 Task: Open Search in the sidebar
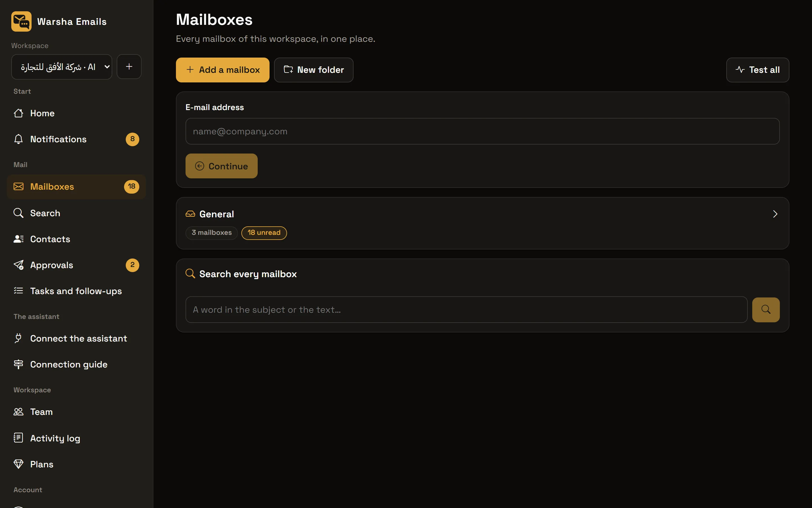pos(76,213)
